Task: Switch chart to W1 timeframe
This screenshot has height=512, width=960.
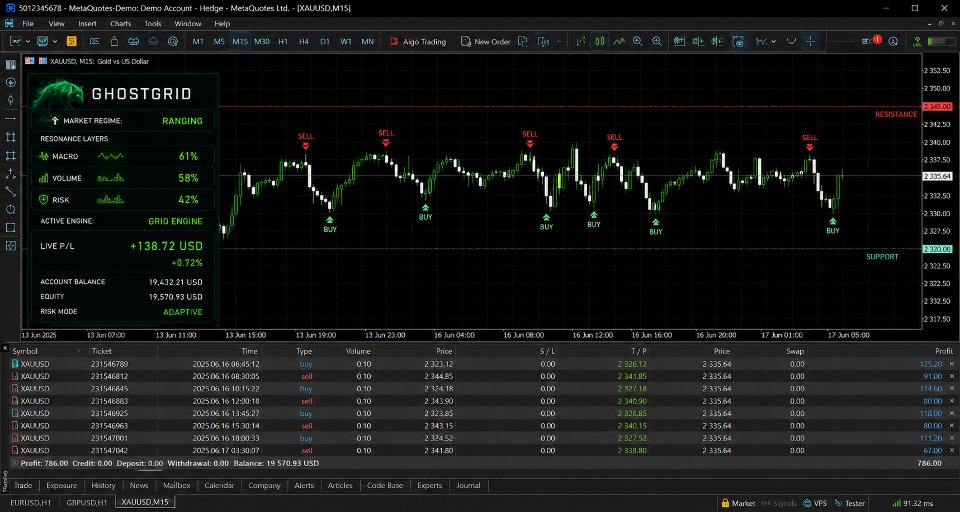Action: click(346, 42)
